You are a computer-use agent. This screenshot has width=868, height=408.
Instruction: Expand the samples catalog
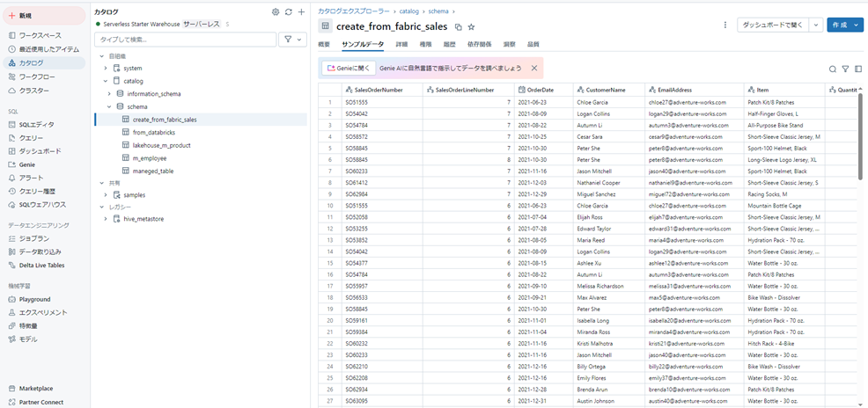click(x=106, y=195)
